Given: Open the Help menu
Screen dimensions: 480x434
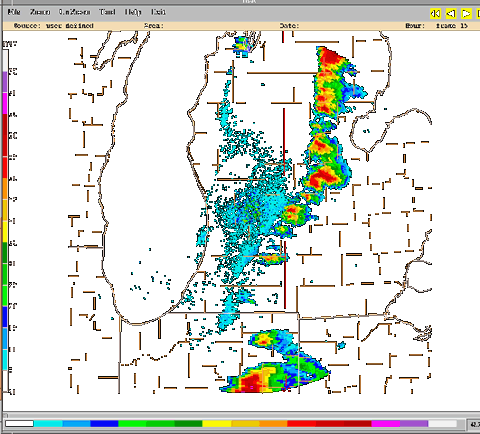Looking at the screenshot, I should pos(133,12).
